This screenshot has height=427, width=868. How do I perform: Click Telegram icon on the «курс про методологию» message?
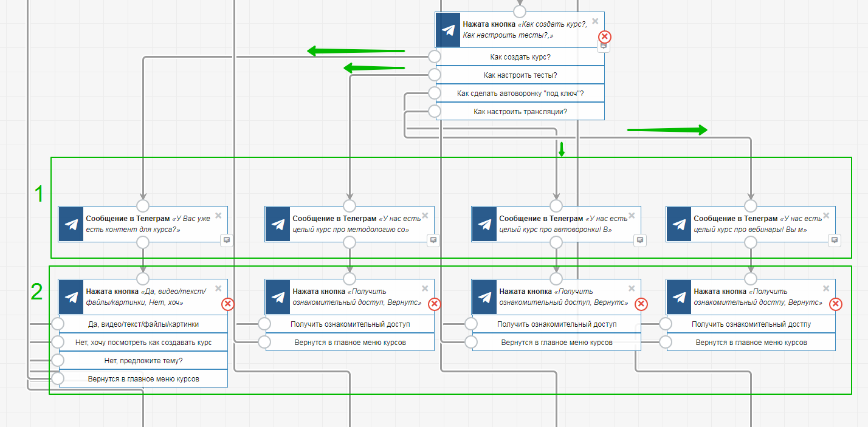point(278,224)
